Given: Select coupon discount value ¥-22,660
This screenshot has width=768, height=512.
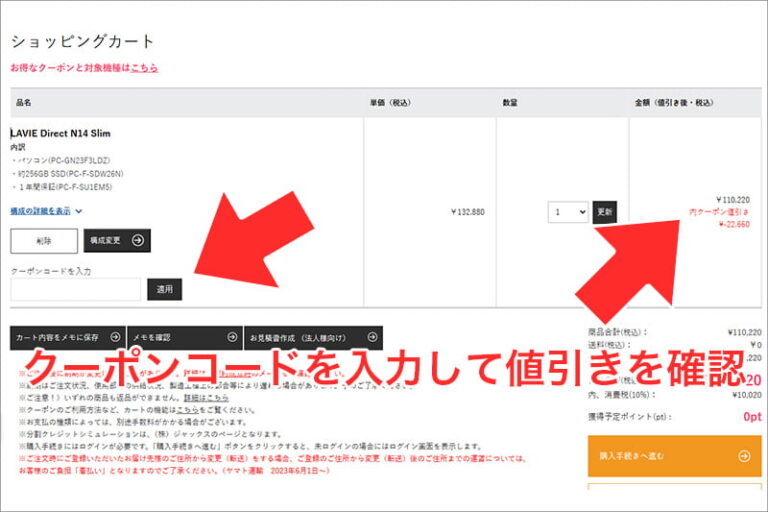Looking at the screenshot, I should pyautogui.click(x=734, y=224).
